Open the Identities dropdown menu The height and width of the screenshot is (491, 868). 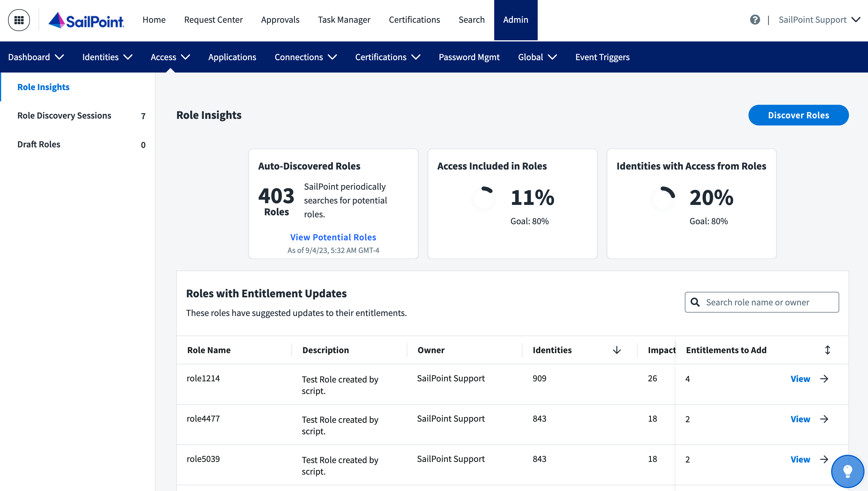tap(107, 57)
